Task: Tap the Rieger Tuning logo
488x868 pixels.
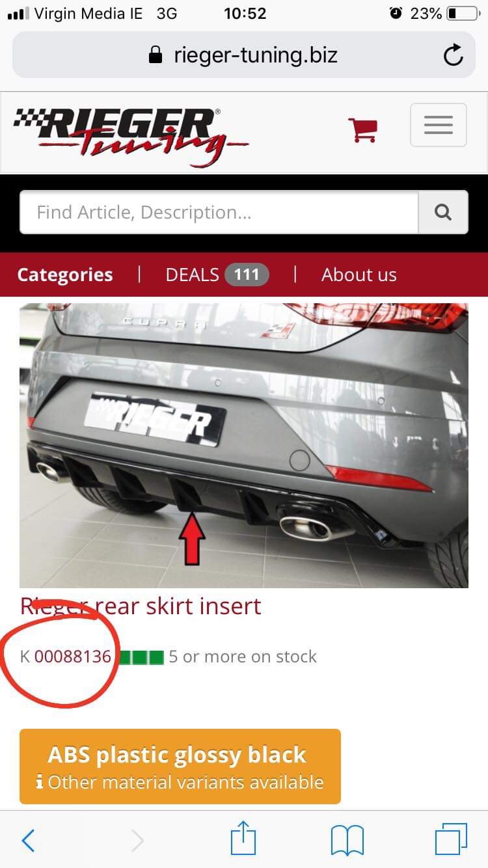Action: click(131, 134)
